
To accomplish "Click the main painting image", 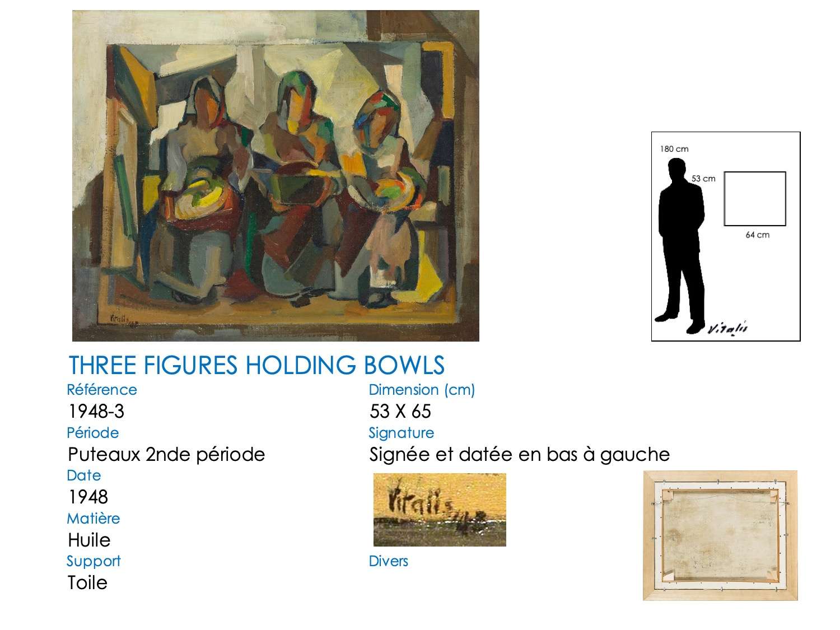I will (x=276, y=175).
